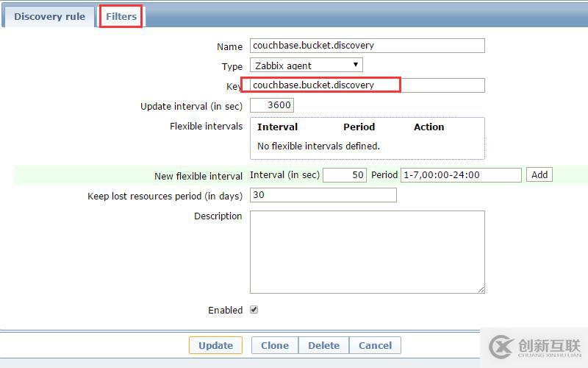The height and width of the screenshot is (368, 588).
Task: Click the 'New flexible interval' label
Action: point(198,176)
